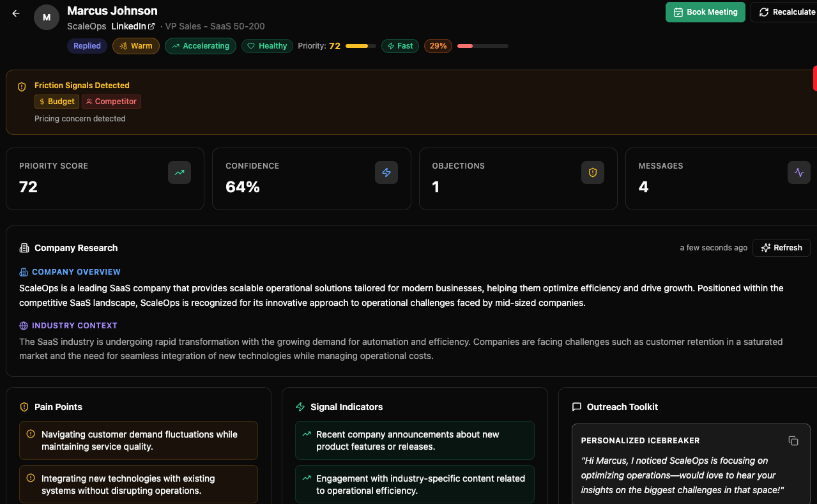Click the Marcus Johnson avatar circle
The width and height of the screenshot is (817, 504).
[47, 17]
